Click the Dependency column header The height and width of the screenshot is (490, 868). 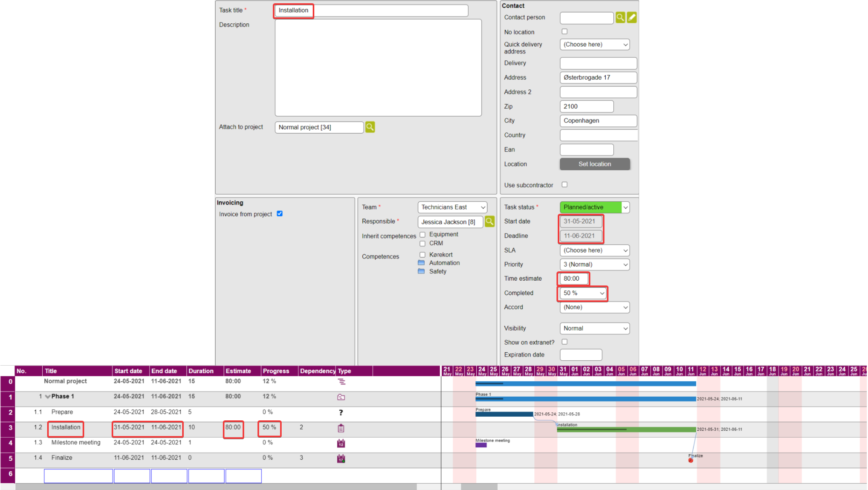(317, 371)
